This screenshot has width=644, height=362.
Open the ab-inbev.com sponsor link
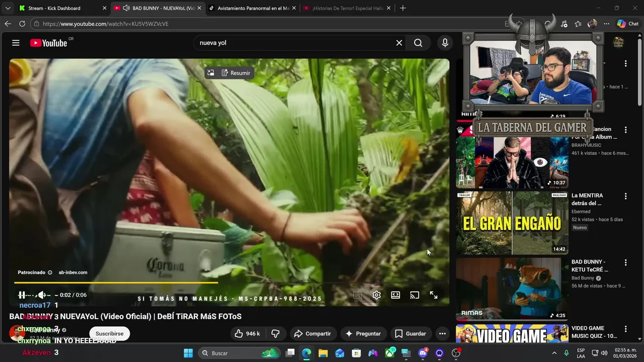coord(73,273)
